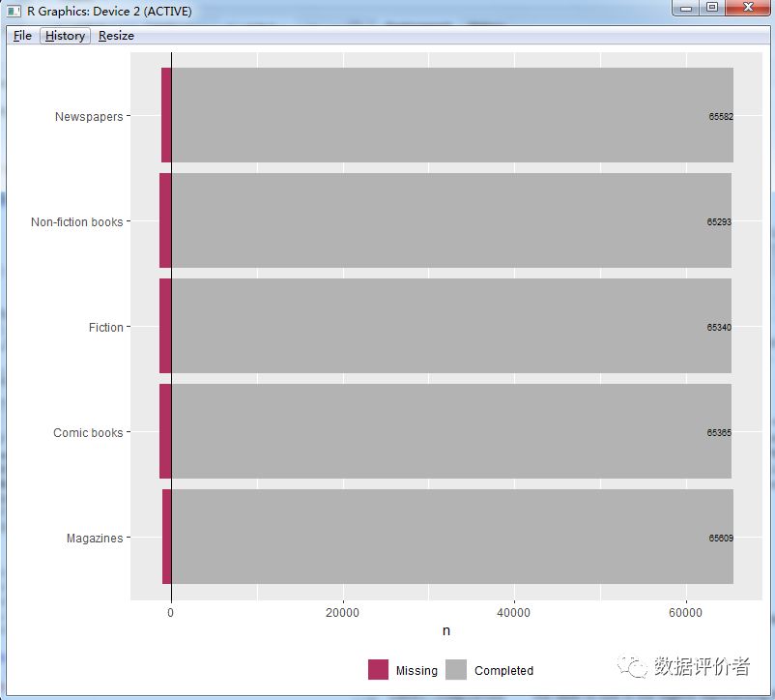
Task: Maximize the R Graphics window
Action: click(712, 8)
